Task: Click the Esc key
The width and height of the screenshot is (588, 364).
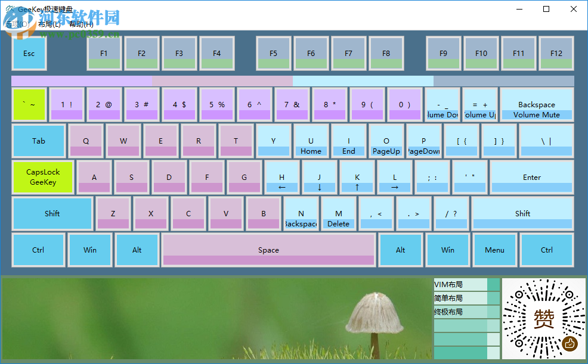Action: [x=29, y=53]
